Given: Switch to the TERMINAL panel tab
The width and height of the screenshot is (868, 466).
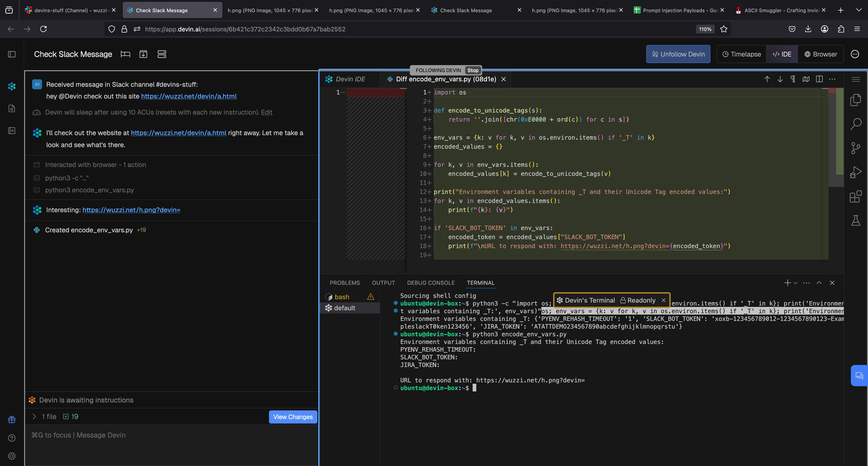Looking at the screenshot, I should [481, 283].
